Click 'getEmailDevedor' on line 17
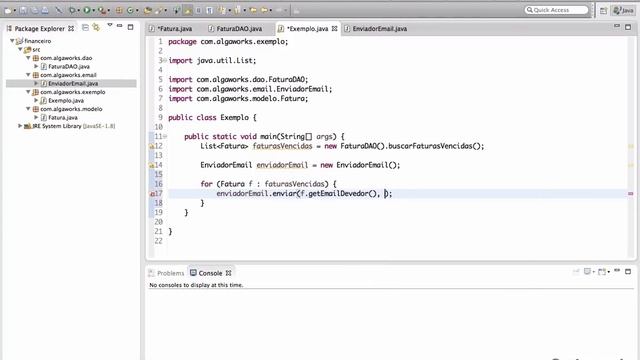640x360 pixels. pos(338,193)
